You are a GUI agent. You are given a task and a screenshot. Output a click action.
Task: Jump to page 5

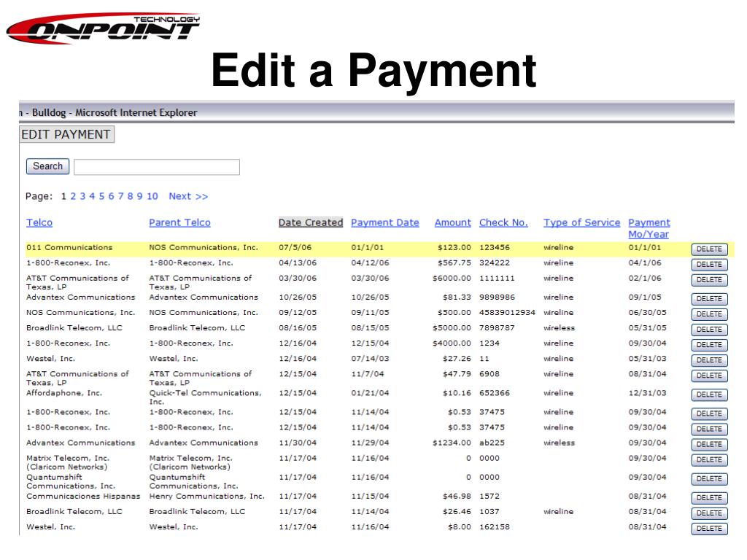[x=101, y=196]
